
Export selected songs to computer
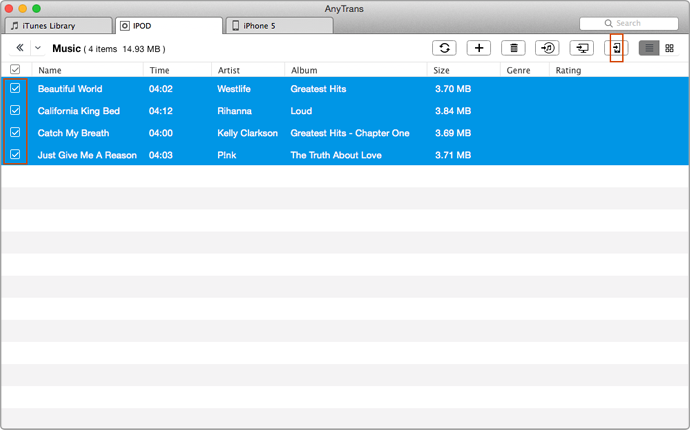pos(582,48)
